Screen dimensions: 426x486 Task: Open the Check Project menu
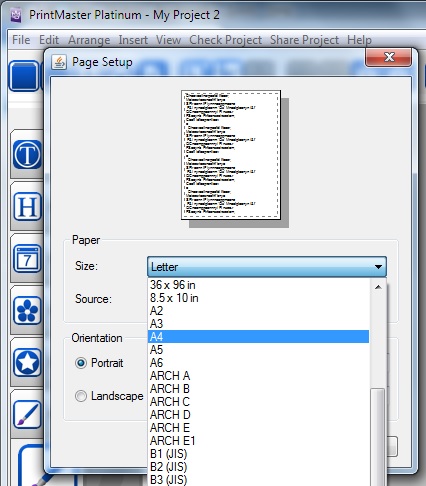(225, 40)
